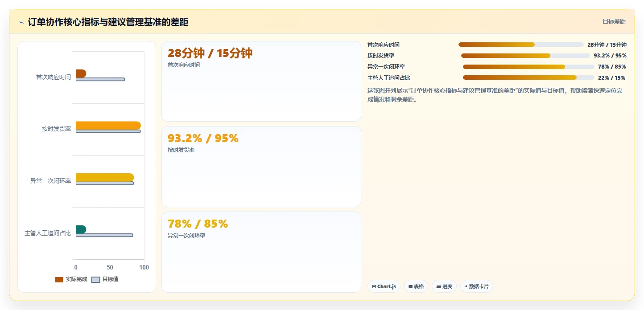Click the 首次响应时间 caption inside the first card
The image size is (644, 310).
click(184, 65)
